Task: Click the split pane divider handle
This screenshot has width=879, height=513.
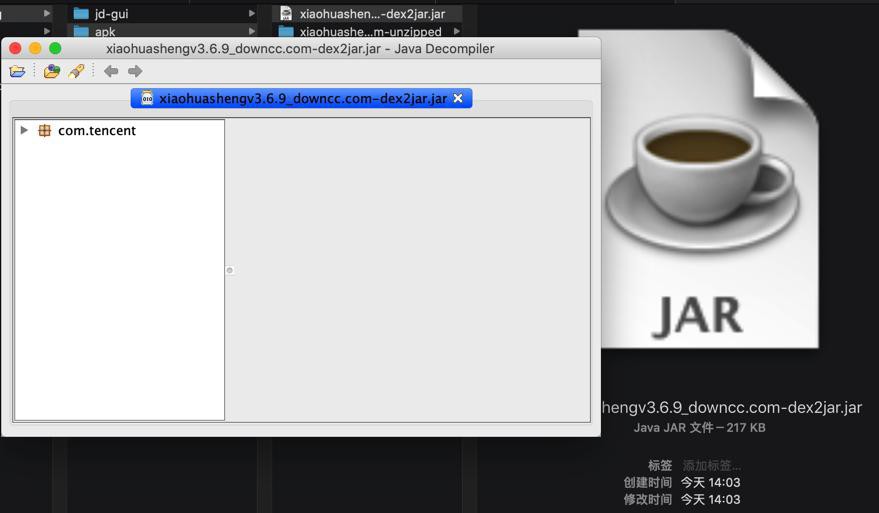Action: click(229, 270)
